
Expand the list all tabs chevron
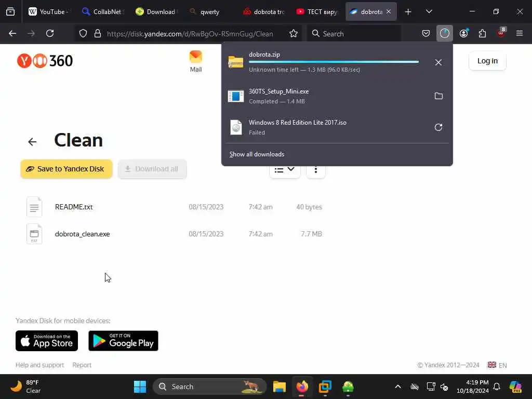[x=429, y=11]
